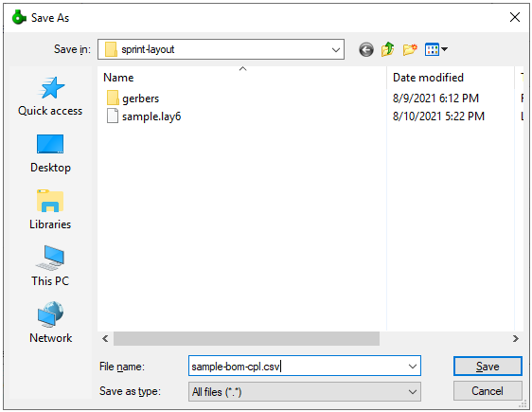532x412 pixels.
Task: Expand the Save in folder dropdown
Action: pos(335,50)
